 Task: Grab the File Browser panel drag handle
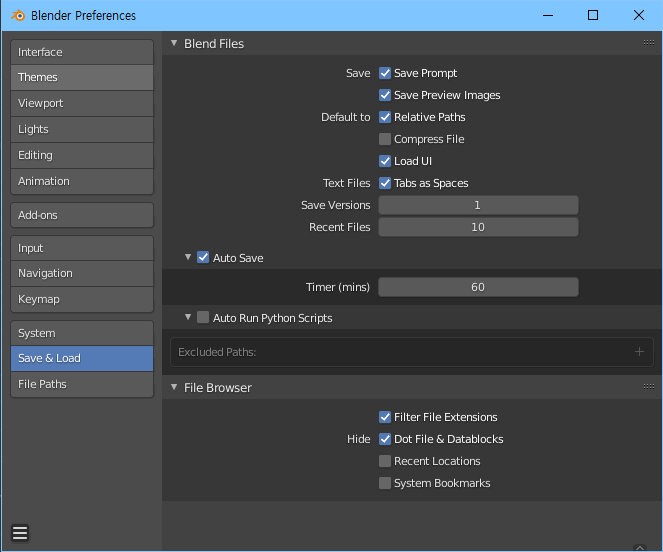click(649, 386)
